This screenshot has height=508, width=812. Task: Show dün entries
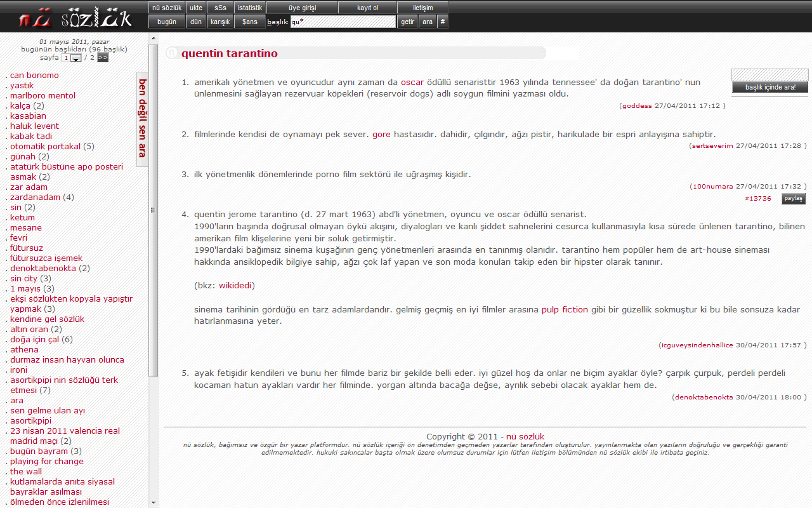(196, 22)
